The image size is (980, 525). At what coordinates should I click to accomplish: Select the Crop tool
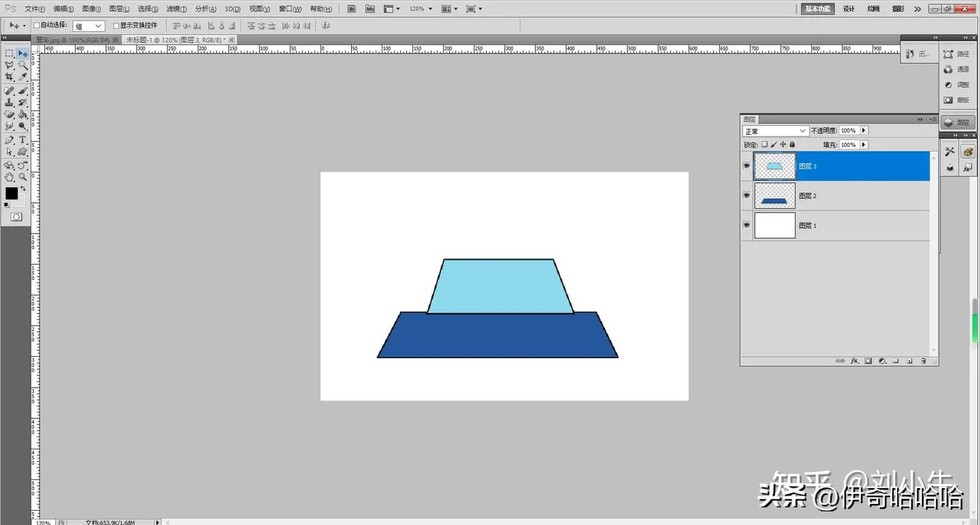pos(10,78)
